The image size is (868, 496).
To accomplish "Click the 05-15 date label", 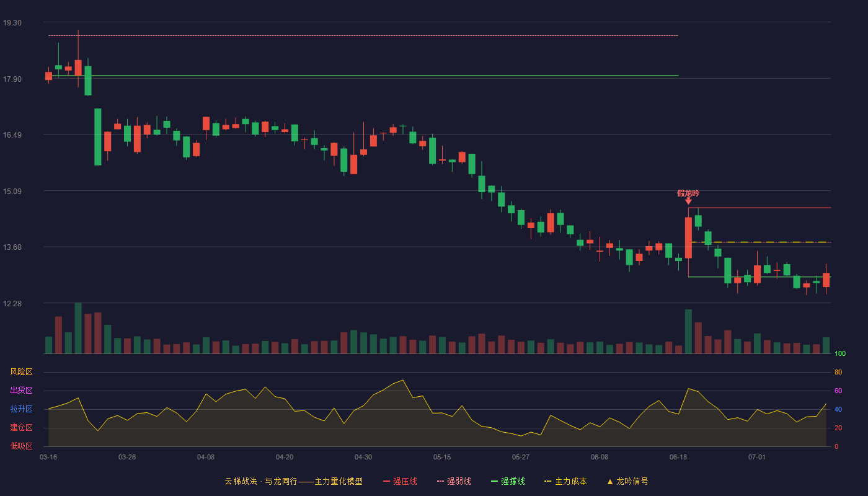I will [x=442, y=457].
